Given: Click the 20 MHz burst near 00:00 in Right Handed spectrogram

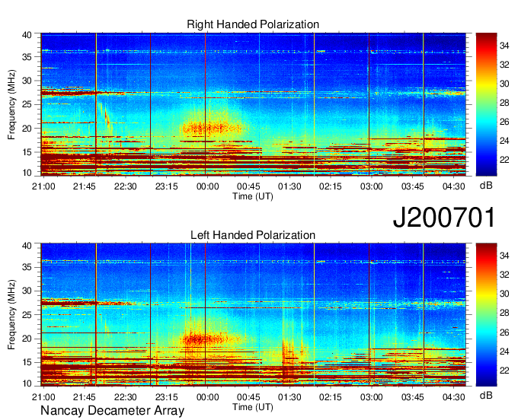Looking at the screenshot, I should (213, 127).
